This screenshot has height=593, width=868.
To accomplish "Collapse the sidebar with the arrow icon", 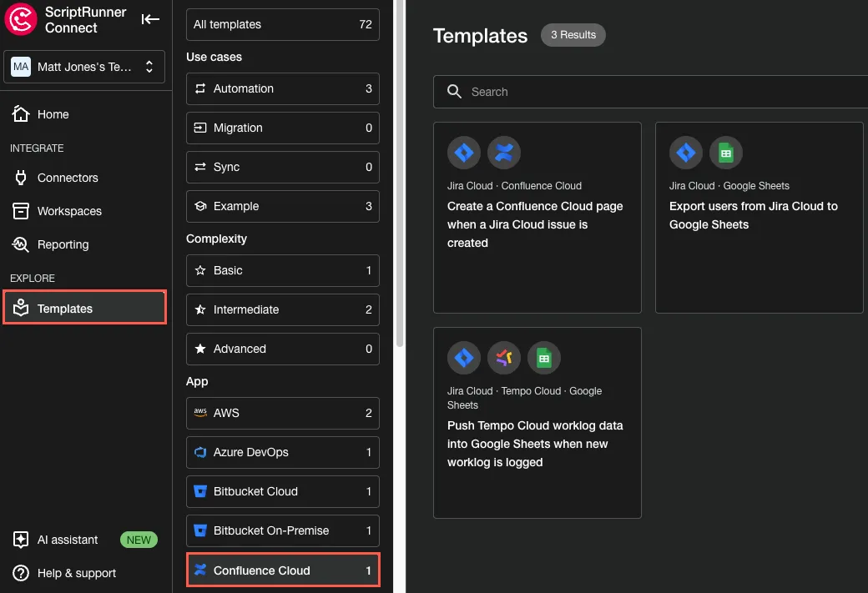I will coord(150,19).
